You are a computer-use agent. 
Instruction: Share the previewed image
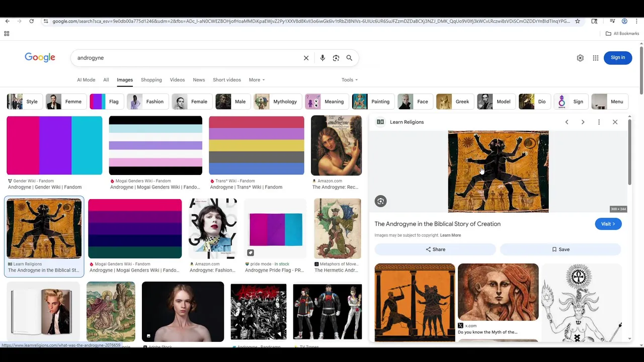(x=435, y=249)
